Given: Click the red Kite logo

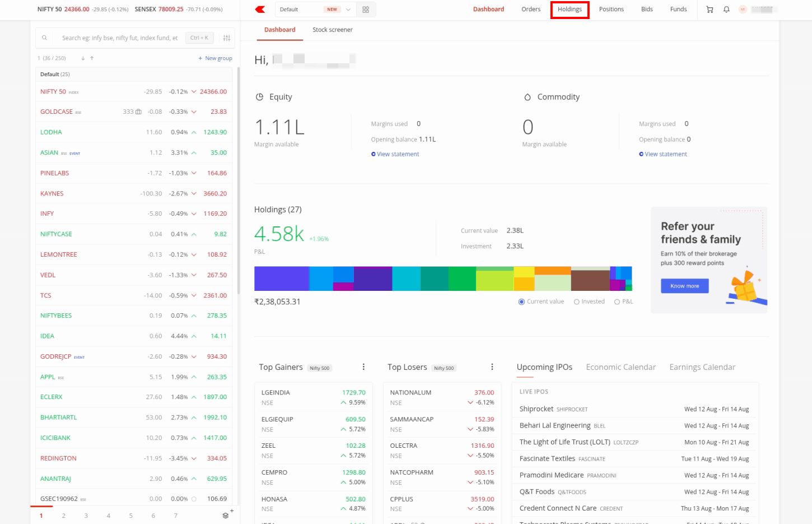Looking at the screenshot, I should pos(260,10).
